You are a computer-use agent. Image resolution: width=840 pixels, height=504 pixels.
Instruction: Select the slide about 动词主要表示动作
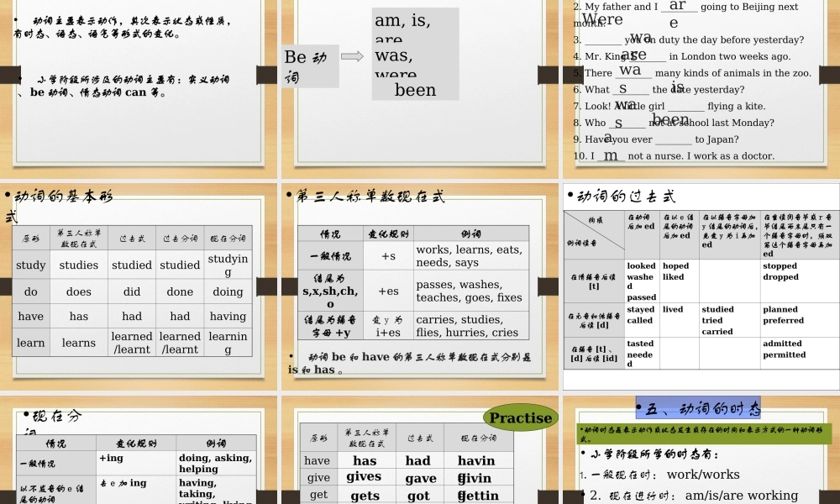(x=139, y=89)
